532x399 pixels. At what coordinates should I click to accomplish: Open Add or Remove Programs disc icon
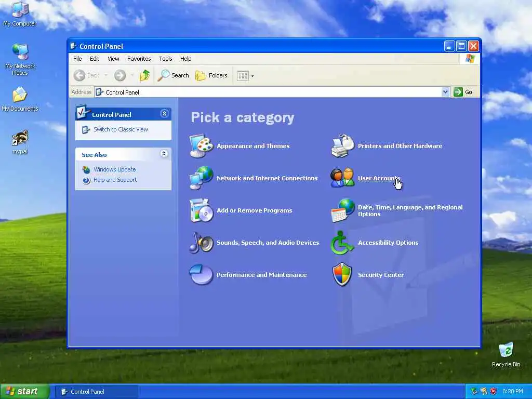pos(201,210)
